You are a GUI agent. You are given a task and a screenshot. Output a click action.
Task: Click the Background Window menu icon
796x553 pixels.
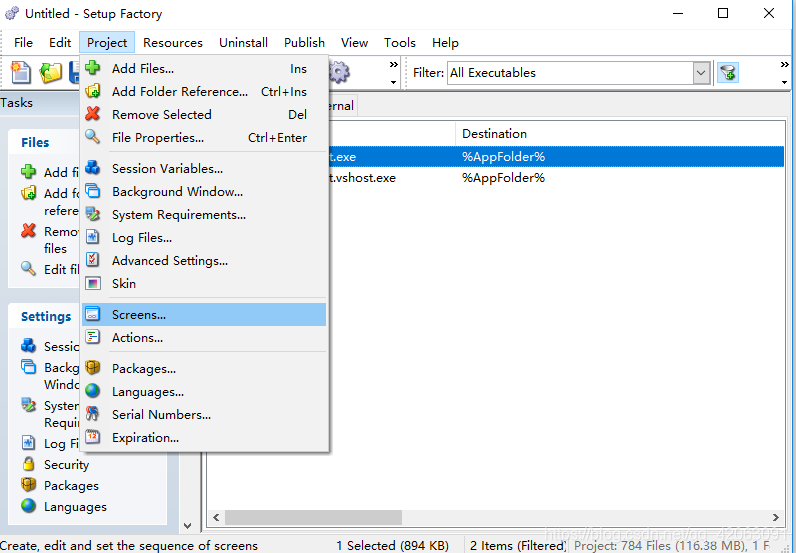coord(92,191)
